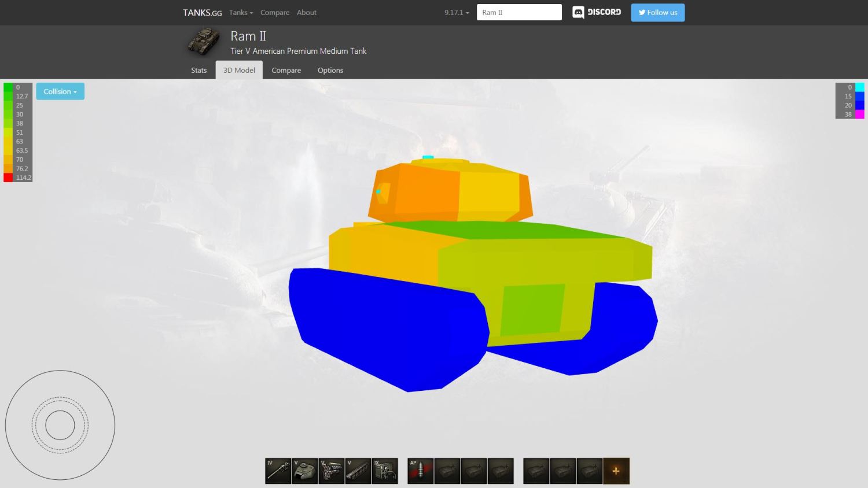The height and width of the screenshot is (488, 868).
Task: Open the Options tab
Action: click(330, 70)
